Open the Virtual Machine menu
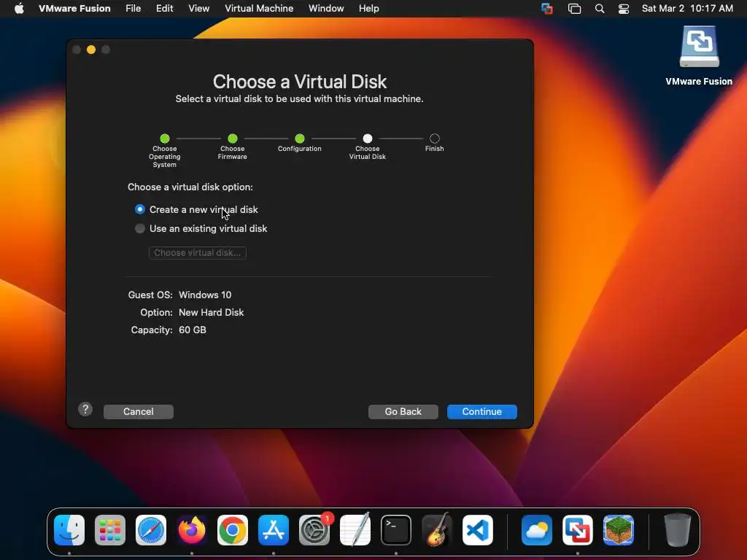747x560 pixels. pos(259,9)
